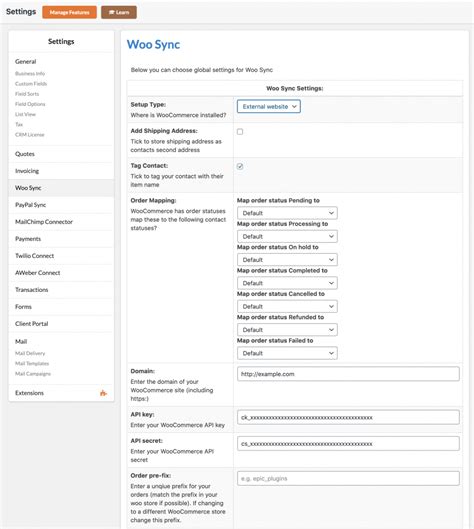Viewport: 474px width, 529px height.
Task: Open Payments settings
Action: (61, 239)
